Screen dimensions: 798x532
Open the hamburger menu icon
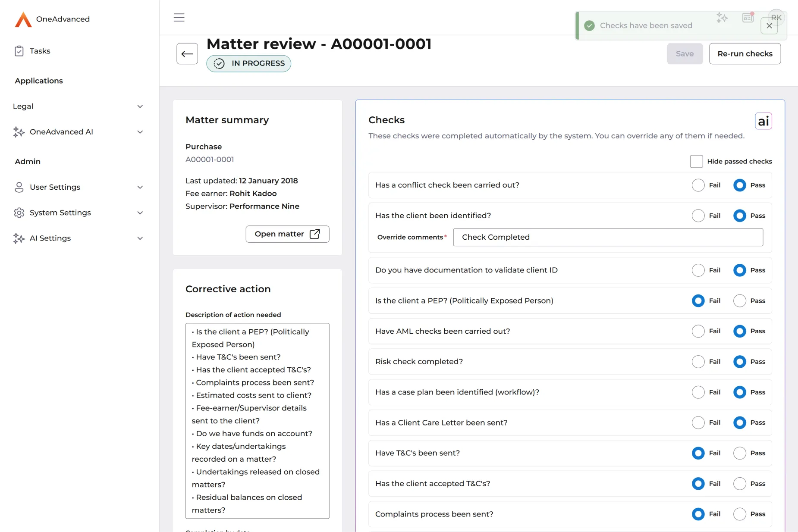click(179, 18)
